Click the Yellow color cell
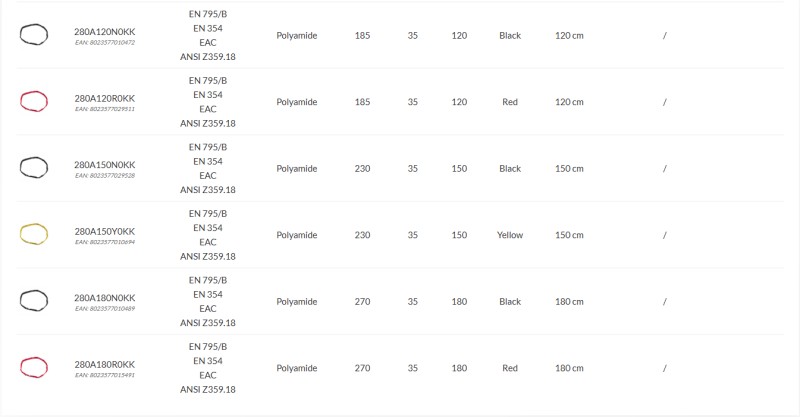800x417 pixels. (x=510, y=235)
